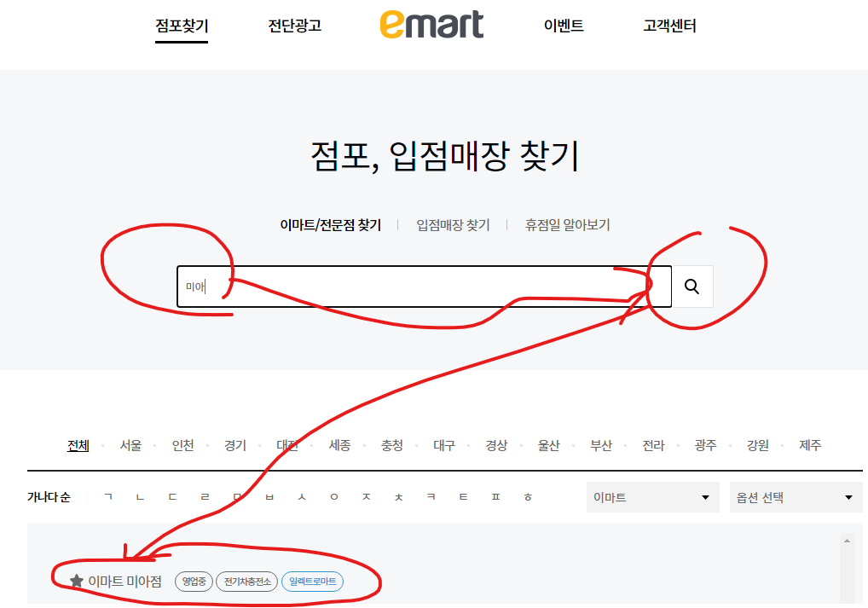Filter stores by 광주 region

(705, 445)
